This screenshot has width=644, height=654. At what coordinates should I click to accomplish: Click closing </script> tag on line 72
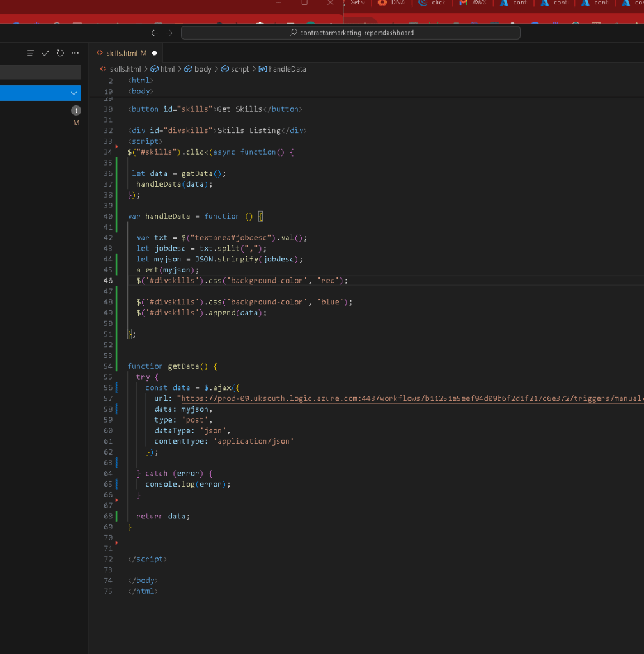(x=147, y=559)
